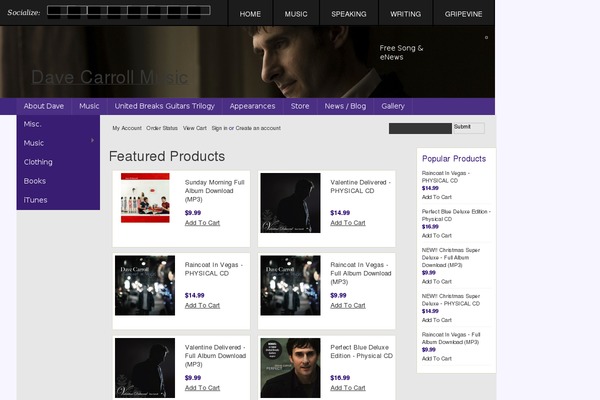Open the My Account link
600x400 pixels.
[127, 128]
